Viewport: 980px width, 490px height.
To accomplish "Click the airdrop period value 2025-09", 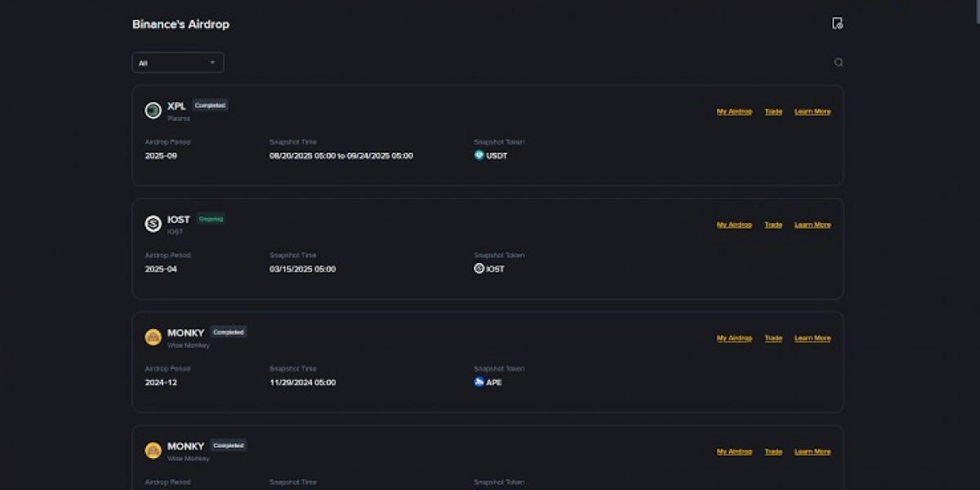I will (x=161, y=155).
